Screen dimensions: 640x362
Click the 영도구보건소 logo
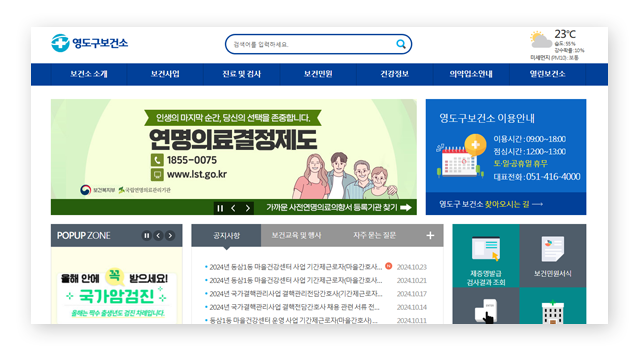(x=89, y=43)
